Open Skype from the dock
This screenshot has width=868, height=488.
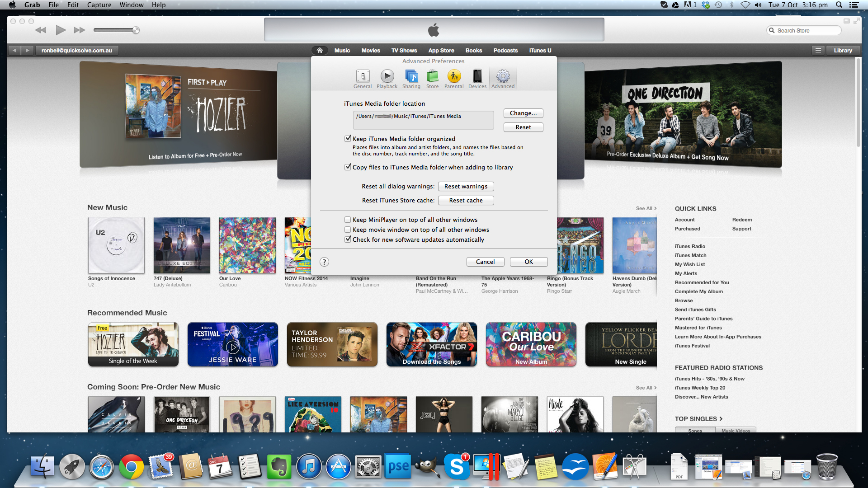click(456, 466)
